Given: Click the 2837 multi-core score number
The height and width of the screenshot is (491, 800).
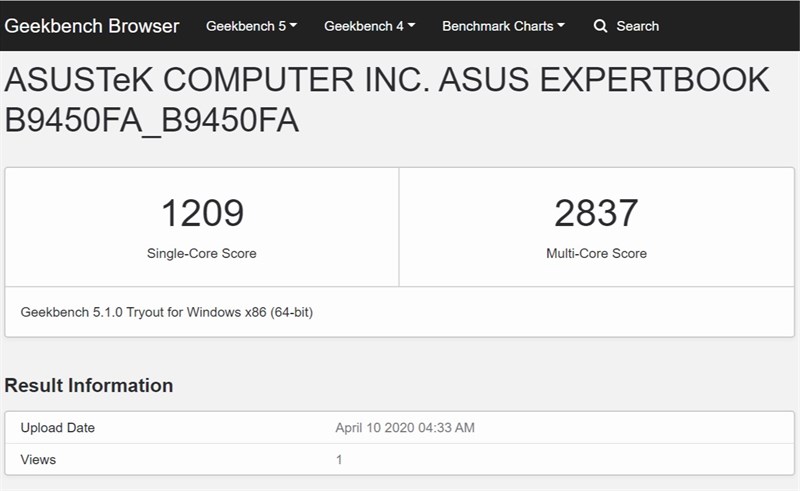Looking at the screenshot, I should tap(596, 213).
